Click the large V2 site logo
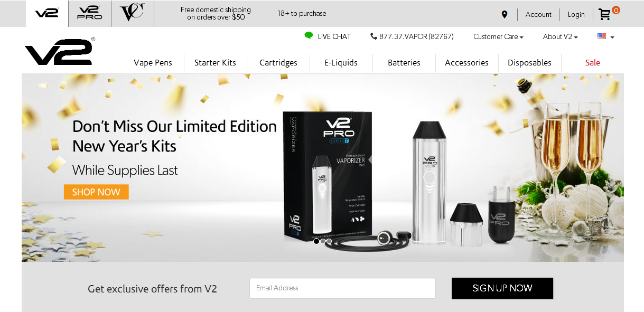This screenshot has height=312, width=644. point(59,51)
